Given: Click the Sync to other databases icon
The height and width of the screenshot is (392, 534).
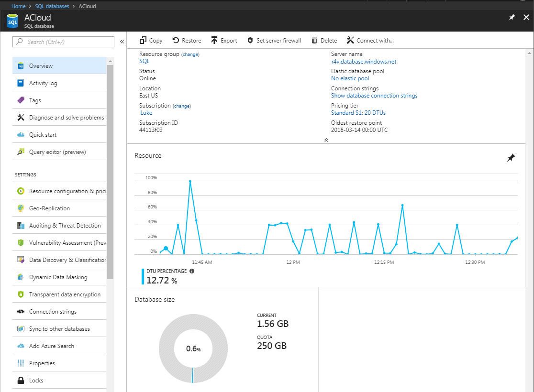Looking at the screenshot, I should tap(21, 329).
